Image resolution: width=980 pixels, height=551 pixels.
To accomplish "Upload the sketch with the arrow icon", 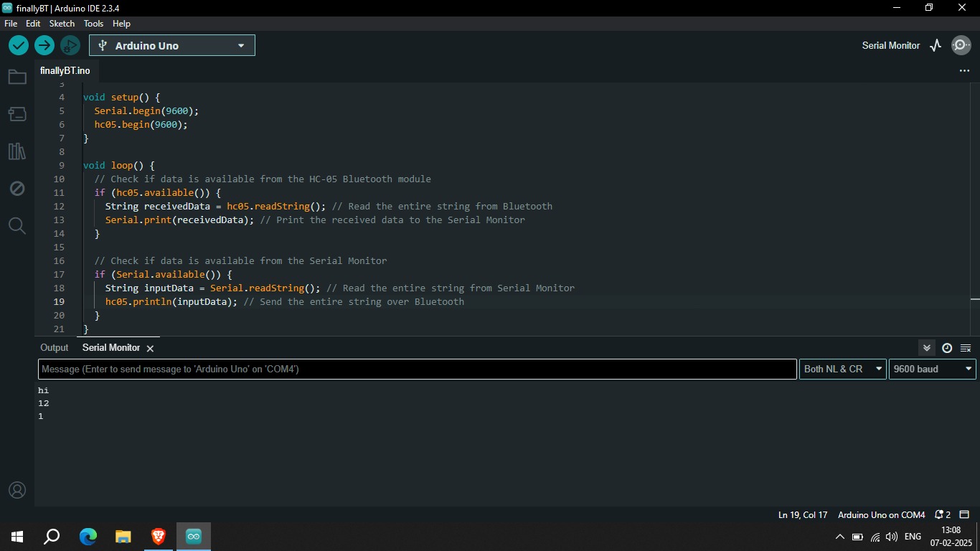I will tap(44, 44).
